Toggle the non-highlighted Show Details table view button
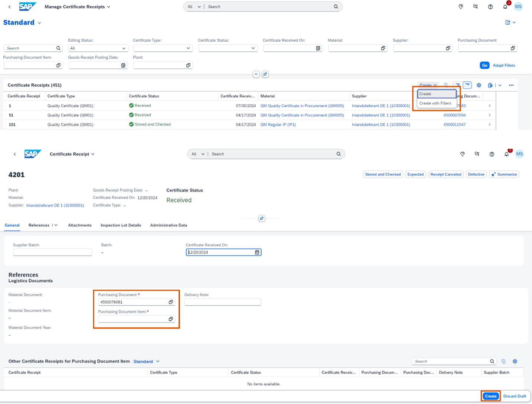532x404 pixels. tap(458, 85)
